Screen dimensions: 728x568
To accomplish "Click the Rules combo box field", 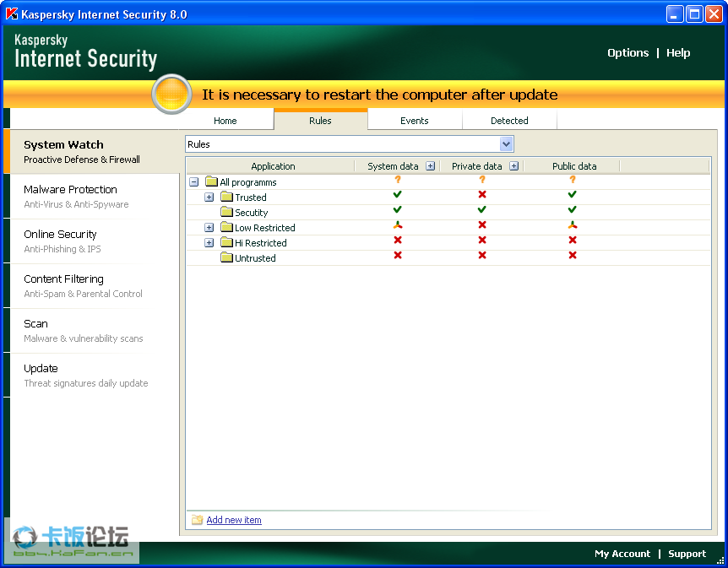I will (349, 143).
